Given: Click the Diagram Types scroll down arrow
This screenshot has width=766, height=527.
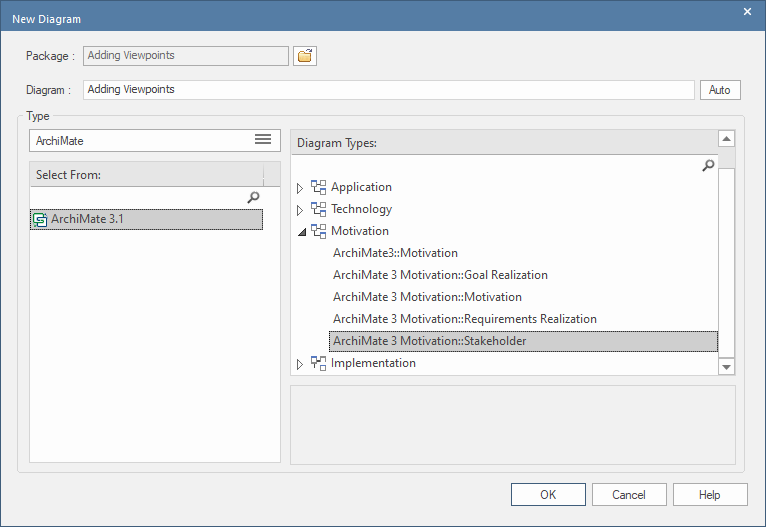Looking at the screenshot, I should 726,367.
